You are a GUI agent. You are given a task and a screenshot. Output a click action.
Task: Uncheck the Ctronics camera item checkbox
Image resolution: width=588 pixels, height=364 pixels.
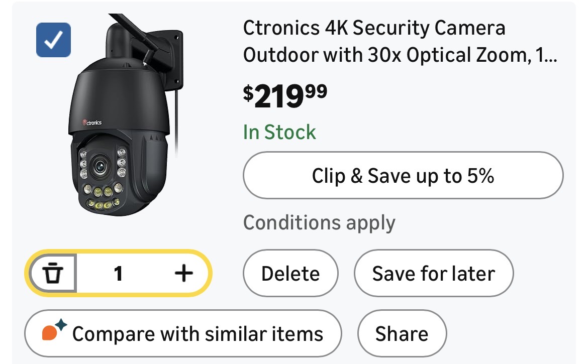[53, 40]
